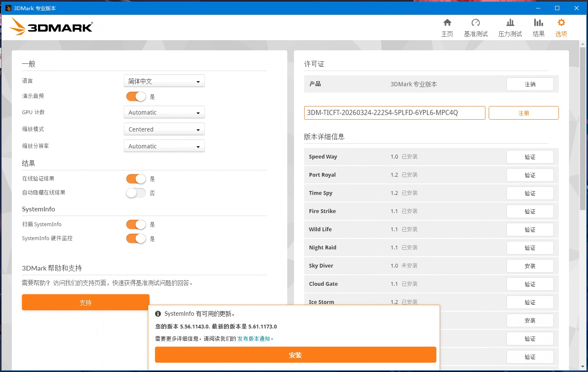Click the Support (支持) button
Screen dimensions: 588x372
pos(86,303)
